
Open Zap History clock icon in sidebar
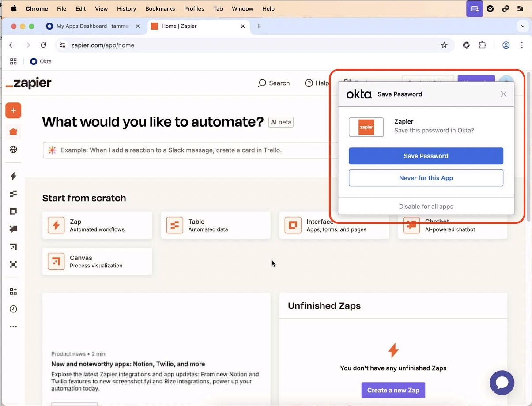click(13, 309)
